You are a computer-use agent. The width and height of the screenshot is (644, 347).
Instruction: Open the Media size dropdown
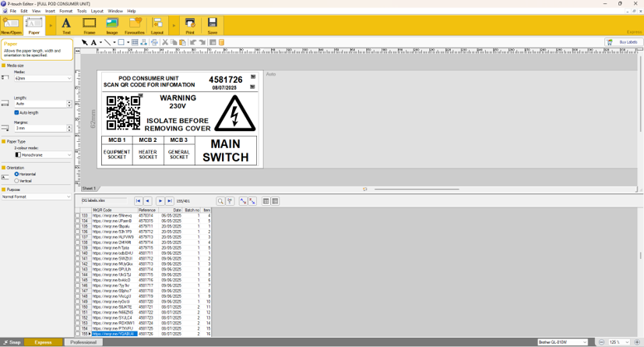point(43,78)
